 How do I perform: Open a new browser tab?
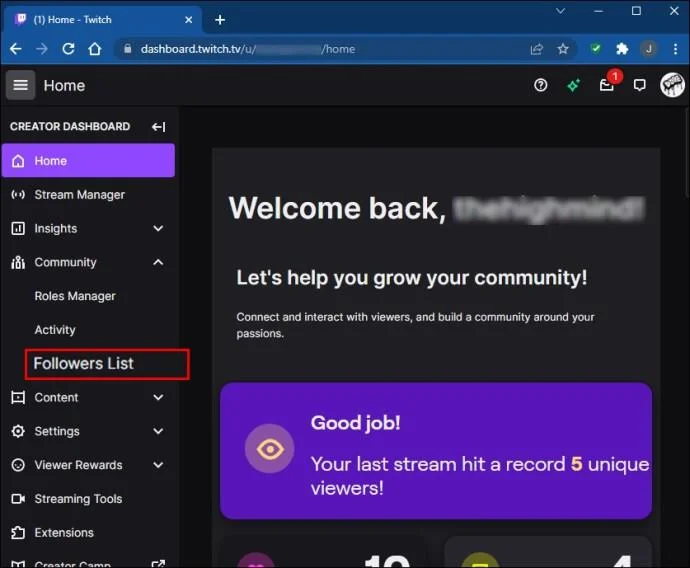click(x=220, y=20)
